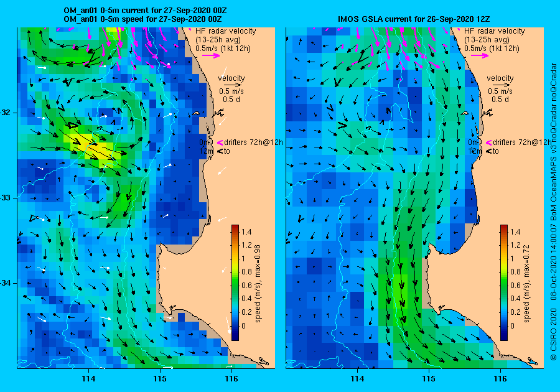Click "speed (m/s), max=0.98" colorbar caption
This screenshot has height=392, width=560.
point(258,284)
